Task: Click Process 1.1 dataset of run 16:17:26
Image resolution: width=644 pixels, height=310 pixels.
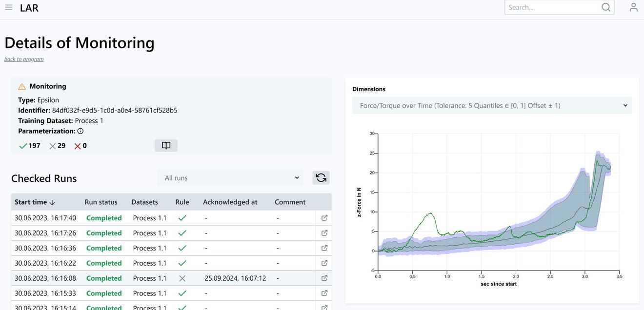Action: tap(150, 233)
